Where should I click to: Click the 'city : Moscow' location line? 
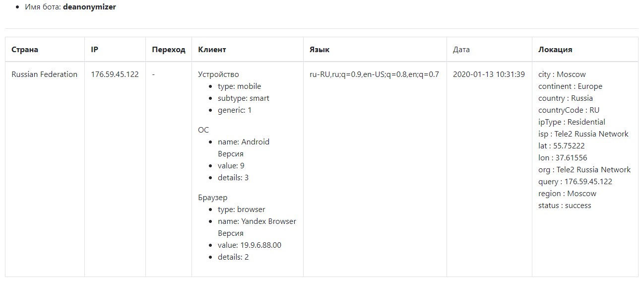pyautogui.click(x=562, y=74)
